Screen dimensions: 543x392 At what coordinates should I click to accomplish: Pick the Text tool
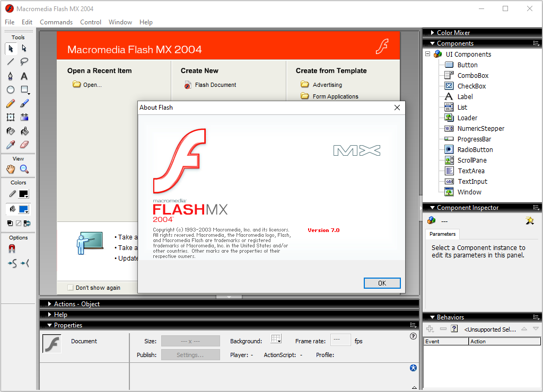tap(24, 76)
